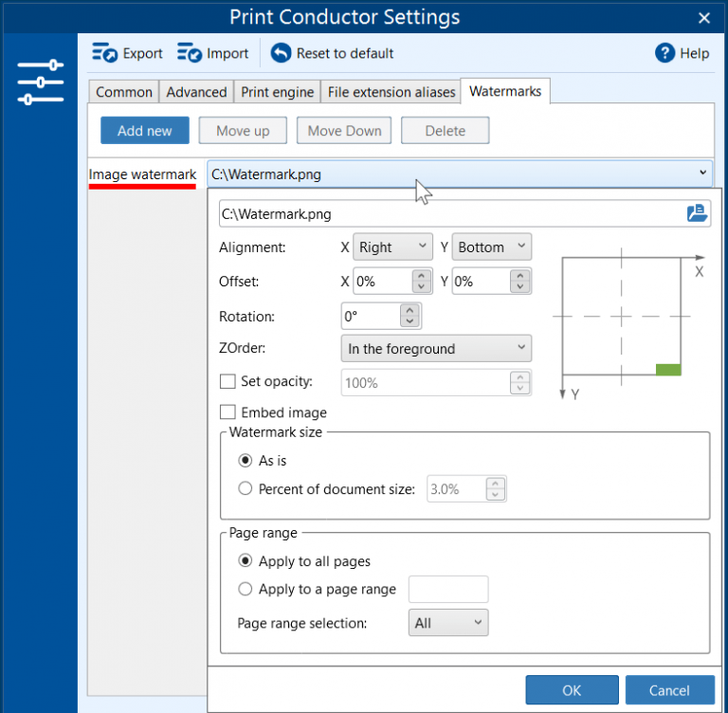Check the Embed image option
The height and width of the screenshot is (713, 728).
(227, 412)
